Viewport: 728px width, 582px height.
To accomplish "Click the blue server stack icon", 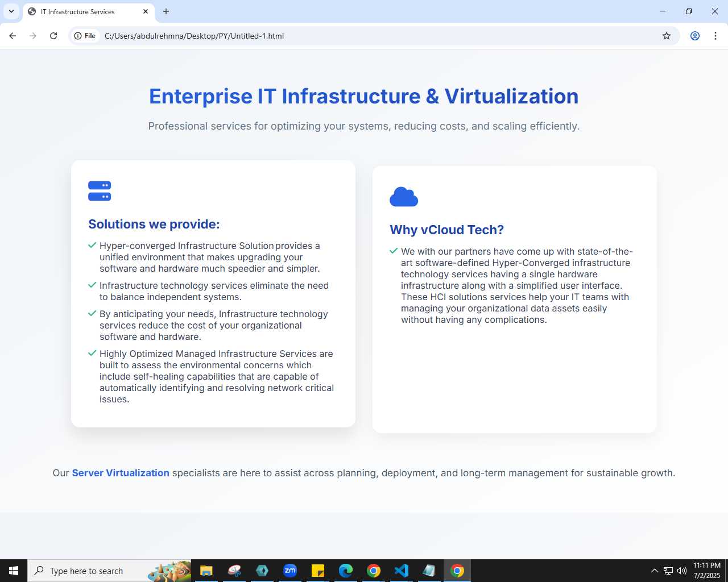I will [x=100, y=191].
